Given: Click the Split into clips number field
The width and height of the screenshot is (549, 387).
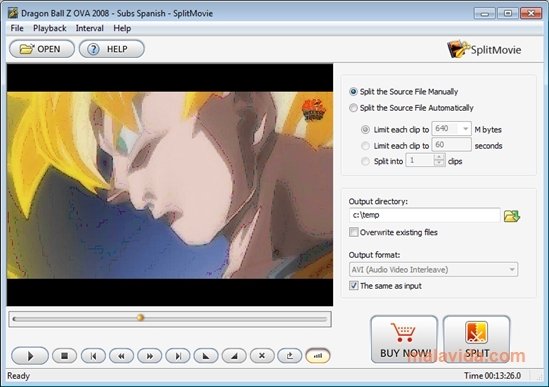Looking at the screenshot, I should tap(420, 160).
